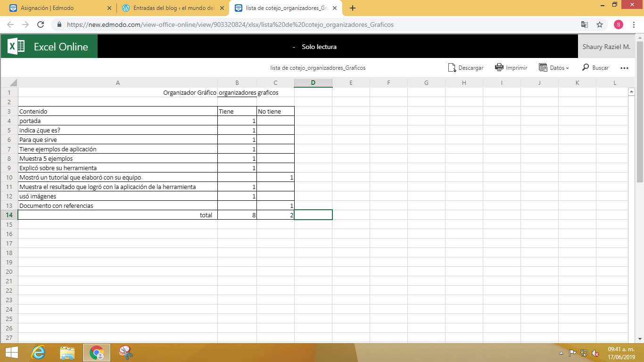Open the Chrome profile avatar
Viewport: 644px width, 362px height.
[x=618, y=25]
